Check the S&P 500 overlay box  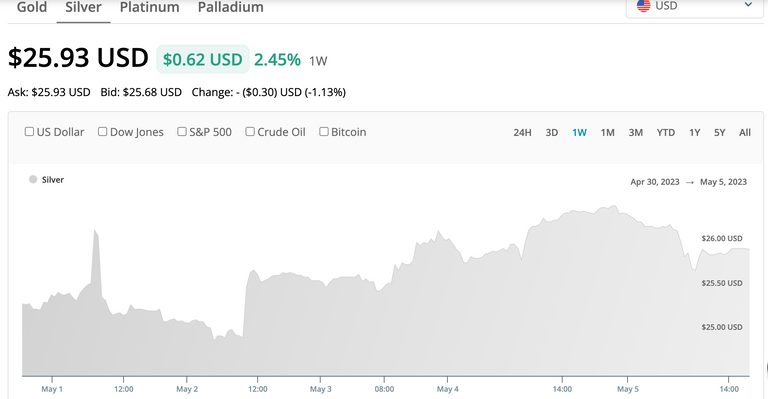pos(182,132)
